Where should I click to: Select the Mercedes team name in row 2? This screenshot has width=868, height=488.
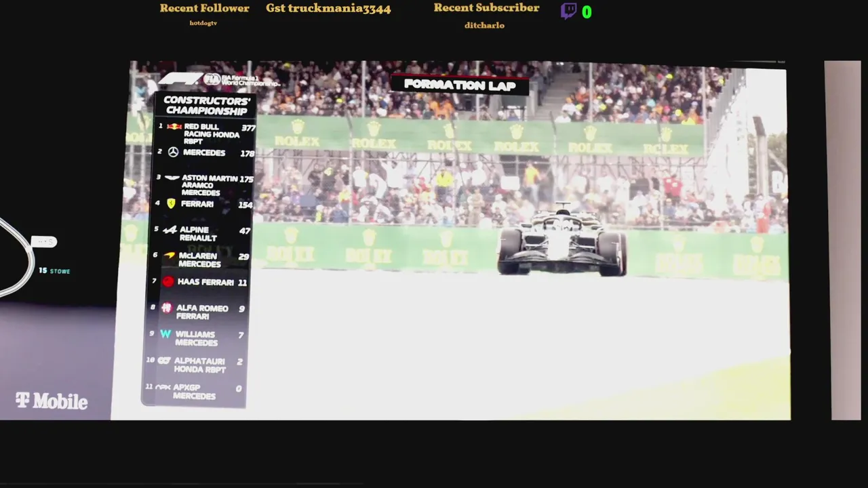(203, 152)
